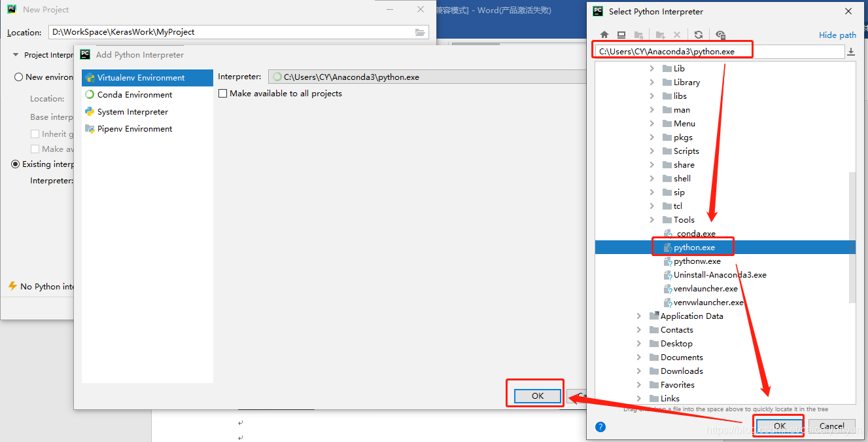Click the Desktop directory toolbar icon
Viewport: 868px width, 442px height.
[x=621, y=35]
